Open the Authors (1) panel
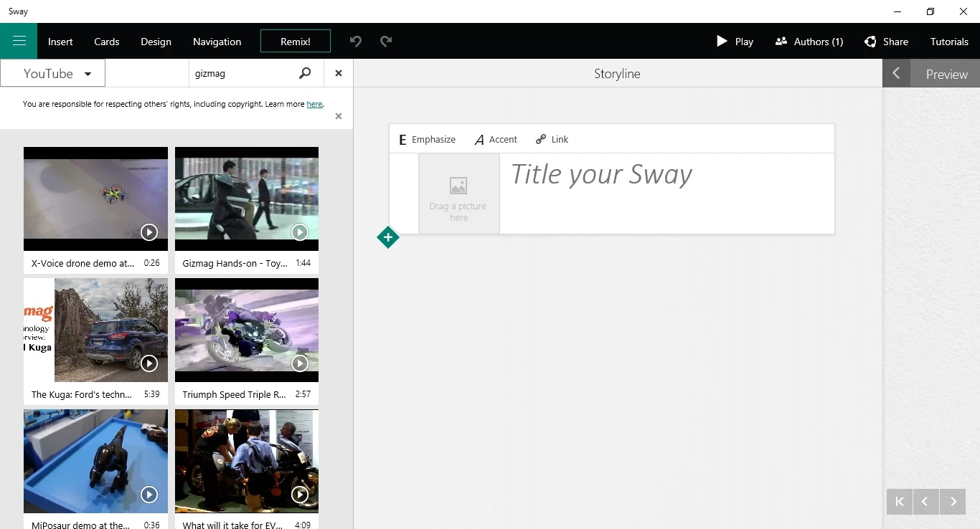This screenshot has width=980, height=529. 809,42
